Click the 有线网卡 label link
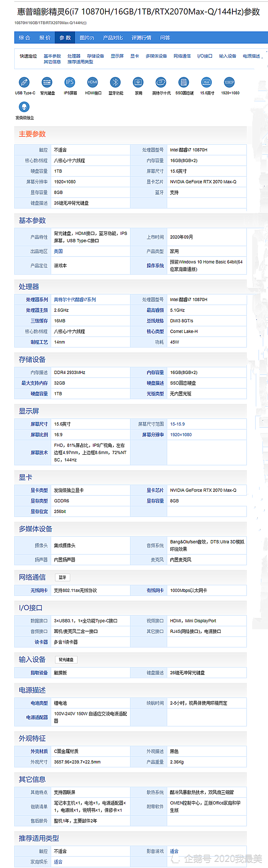This screenshot has width=268, height=868. (x=155, y=590)
